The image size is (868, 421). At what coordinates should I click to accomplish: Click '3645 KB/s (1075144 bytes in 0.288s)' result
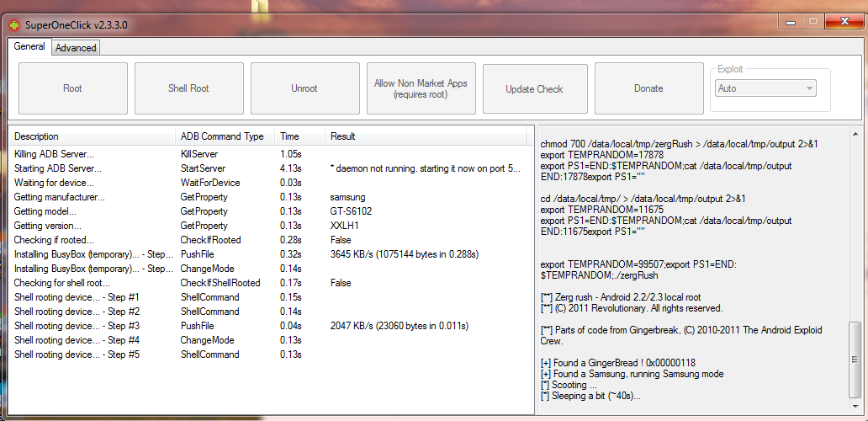pos(404,255)
